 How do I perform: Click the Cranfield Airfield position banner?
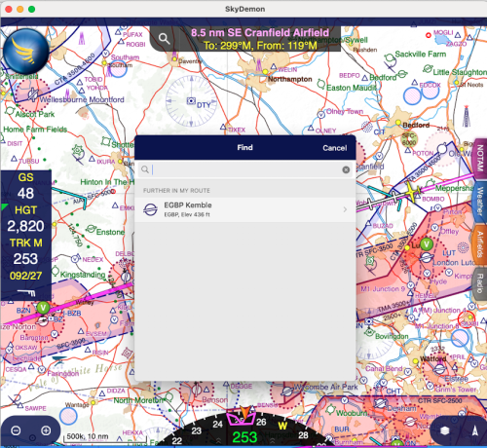260,39
